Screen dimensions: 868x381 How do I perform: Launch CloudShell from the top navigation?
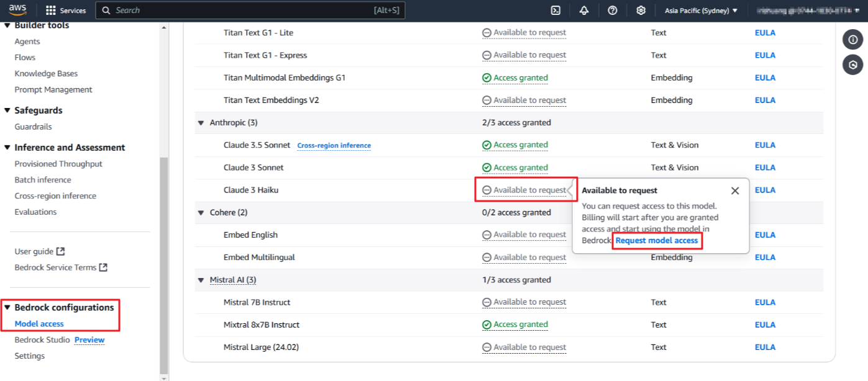click(x=555, y=10)
